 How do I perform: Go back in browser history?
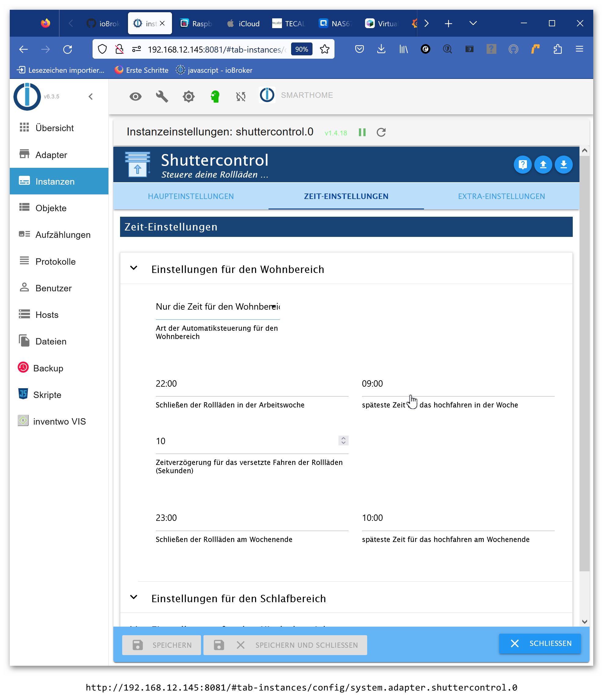pos(23,49)
